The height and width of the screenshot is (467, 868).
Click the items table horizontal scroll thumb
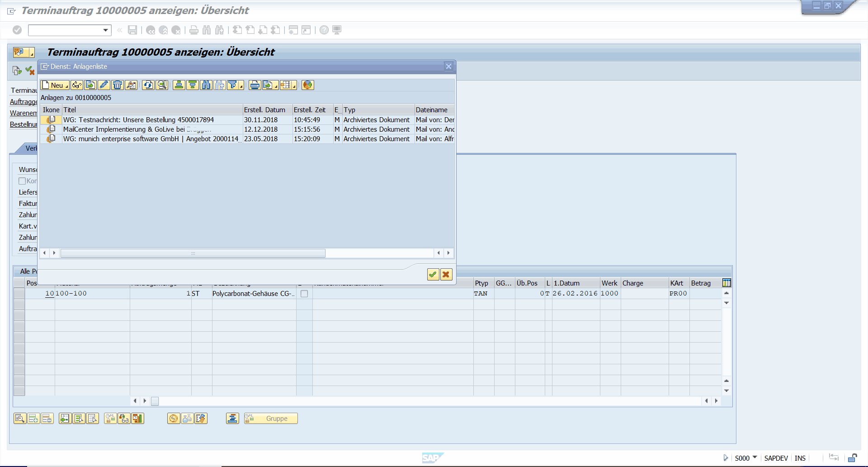click(x=155, y=401)
